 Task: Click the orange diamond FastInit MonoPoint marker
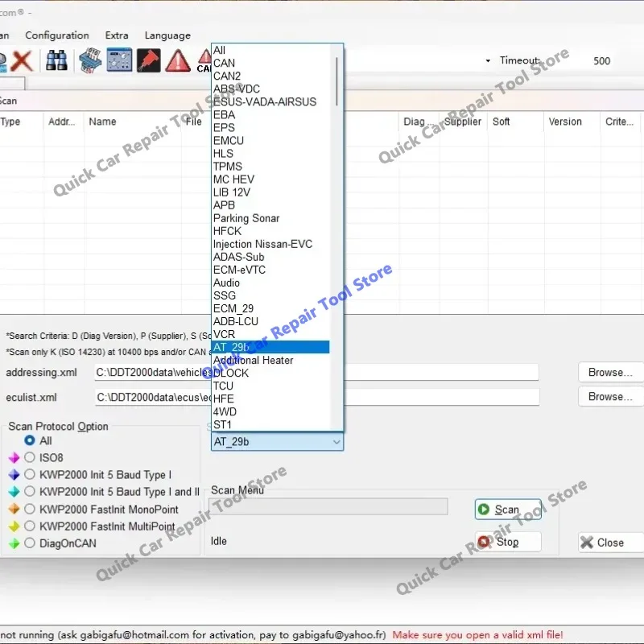pos(14,509)
